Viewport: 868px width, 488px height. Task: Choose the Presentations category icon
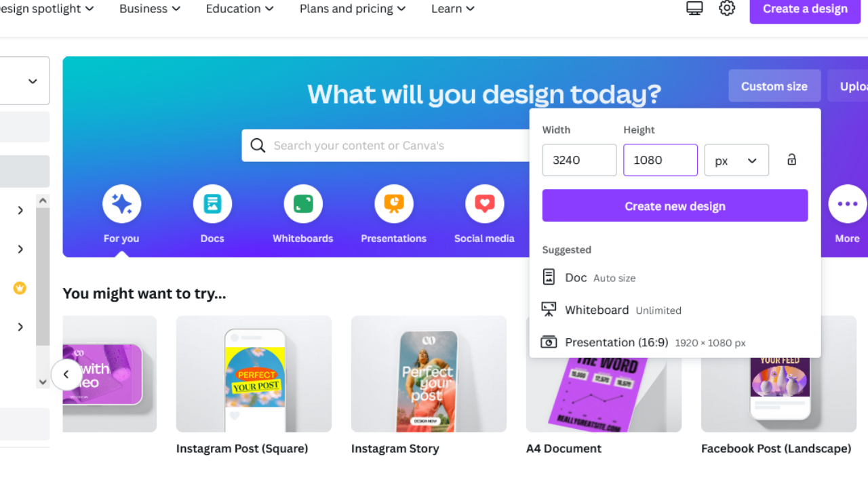[x=394, y=204]
